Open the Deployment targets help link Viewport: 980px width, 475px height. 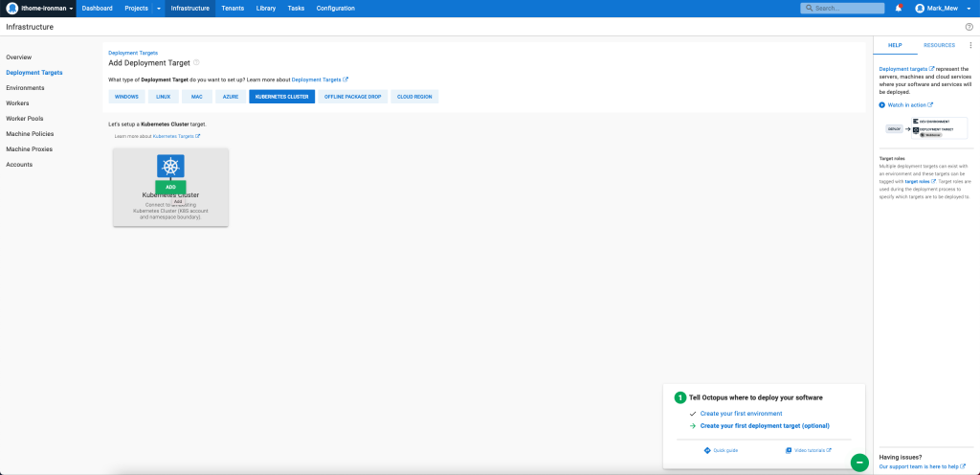coord(907,69)
